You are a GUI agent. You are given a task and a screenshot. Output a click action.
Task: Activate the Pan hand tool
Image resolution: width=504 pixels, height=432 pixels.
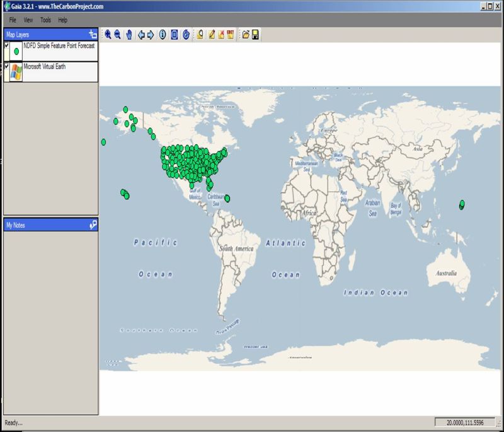tap(129, 35)
